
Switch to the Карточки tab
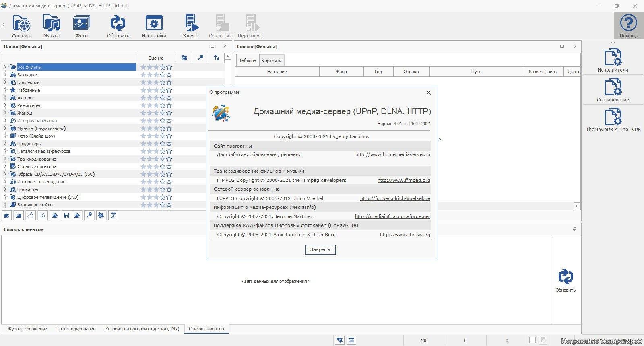271,61
